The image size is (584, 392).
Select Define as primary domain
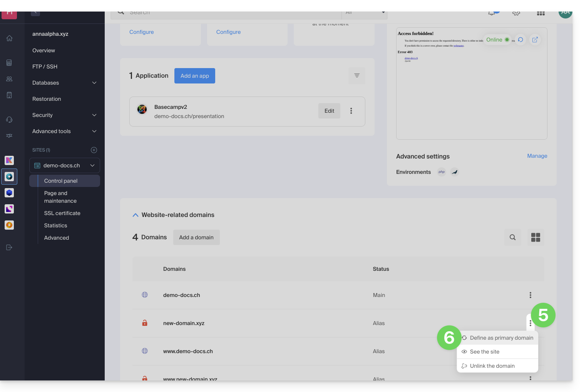point(501,338)
